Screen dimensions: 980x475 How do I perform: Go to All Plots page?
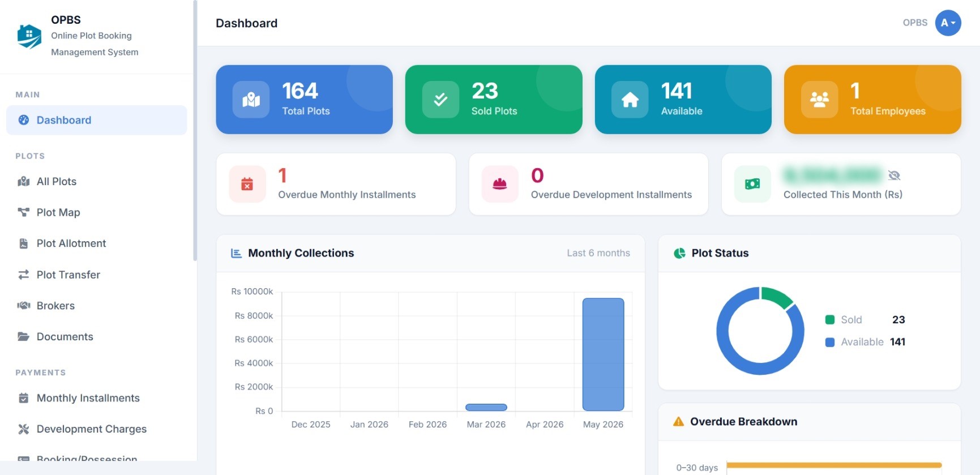[x=96, y=181]
